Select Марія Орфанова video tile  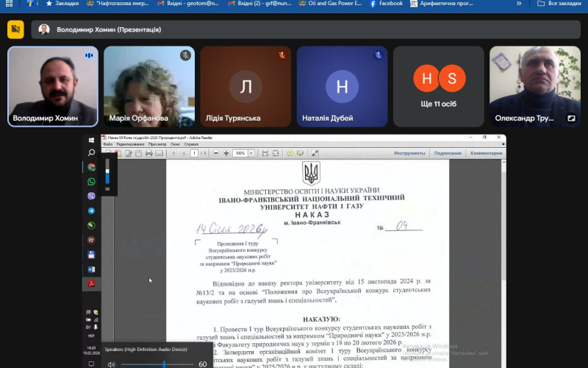pos(149,86)
